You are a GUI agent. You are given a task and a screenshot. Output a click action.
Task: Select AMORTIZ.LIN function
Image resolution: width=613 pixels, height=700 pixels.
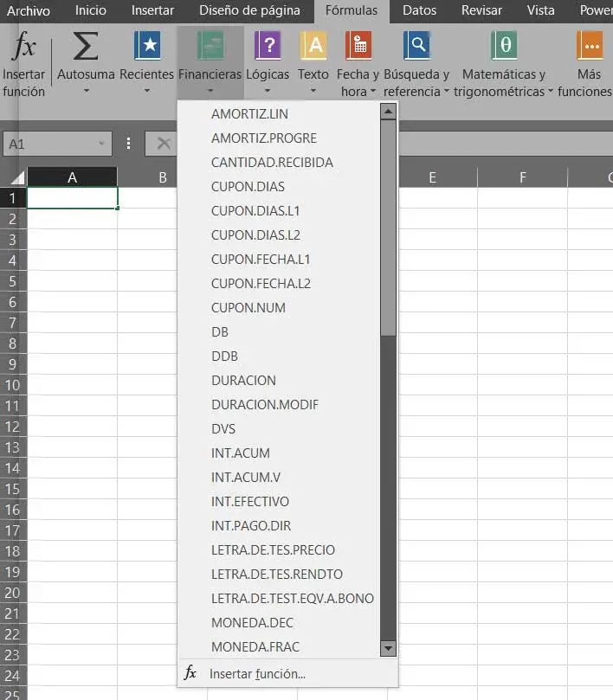279,114
